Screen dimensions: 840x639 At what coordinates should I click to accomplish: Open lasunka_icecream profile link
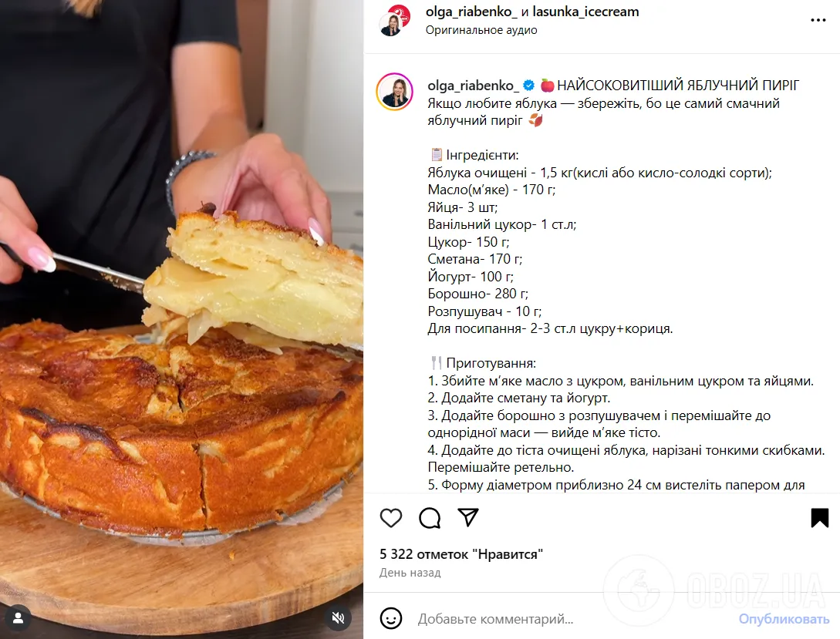coord(585,12)
